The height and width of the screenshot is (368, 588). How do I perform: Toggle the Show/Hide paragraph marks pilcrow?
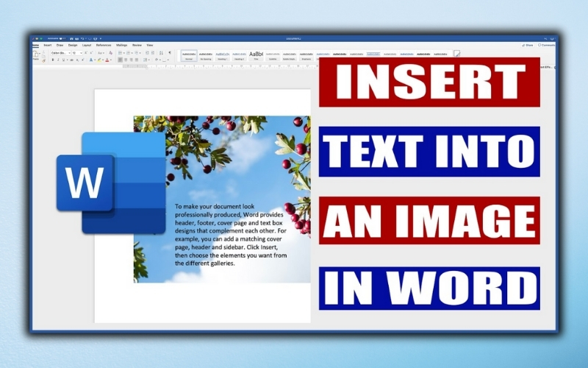tap(170, 53)
